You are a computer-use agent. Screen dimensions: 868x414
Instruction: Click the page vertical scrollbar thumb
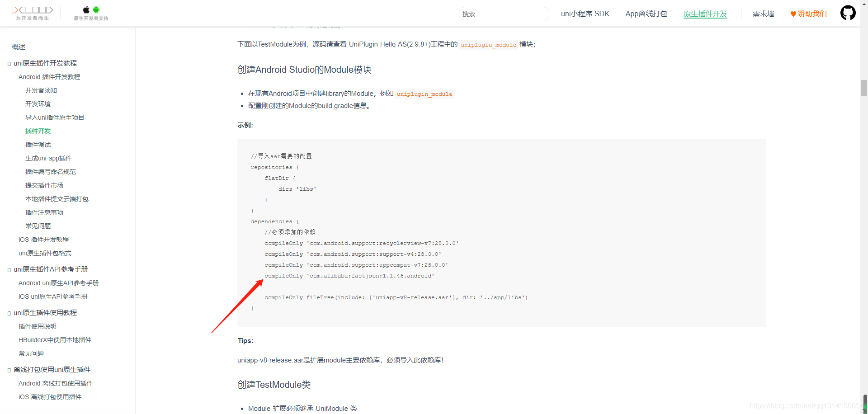click(x=864, y=88)
